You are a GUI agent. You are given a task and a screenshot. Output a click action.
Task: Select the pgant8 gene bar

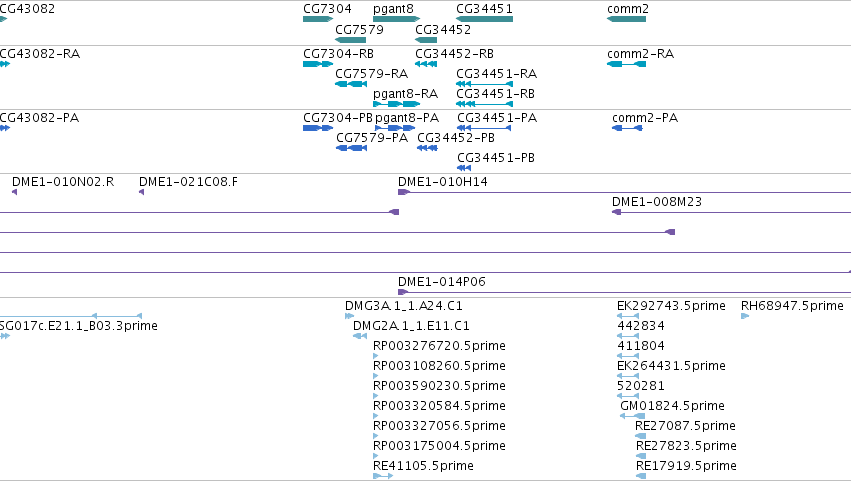tap(396, 19)
